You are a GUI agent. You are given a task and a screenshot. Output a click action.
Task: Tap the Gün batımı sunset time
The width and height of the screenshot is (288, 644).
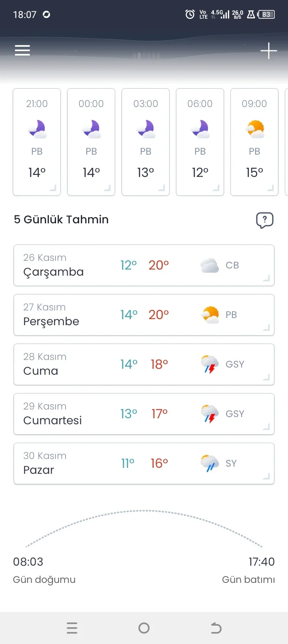tap(262, 562)
